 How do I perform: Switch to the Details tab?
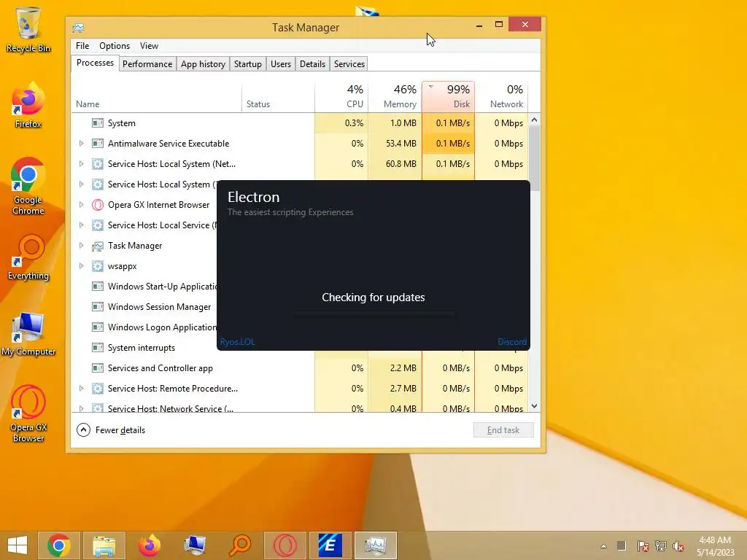312,64
